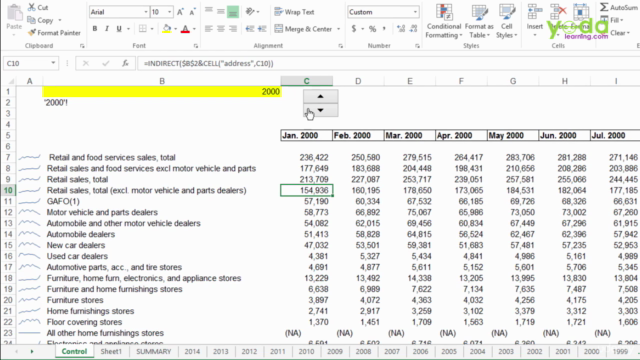640x360 pixels.
Task: Switch to Sheet1 tab
Action: click(x=111, y=351)
